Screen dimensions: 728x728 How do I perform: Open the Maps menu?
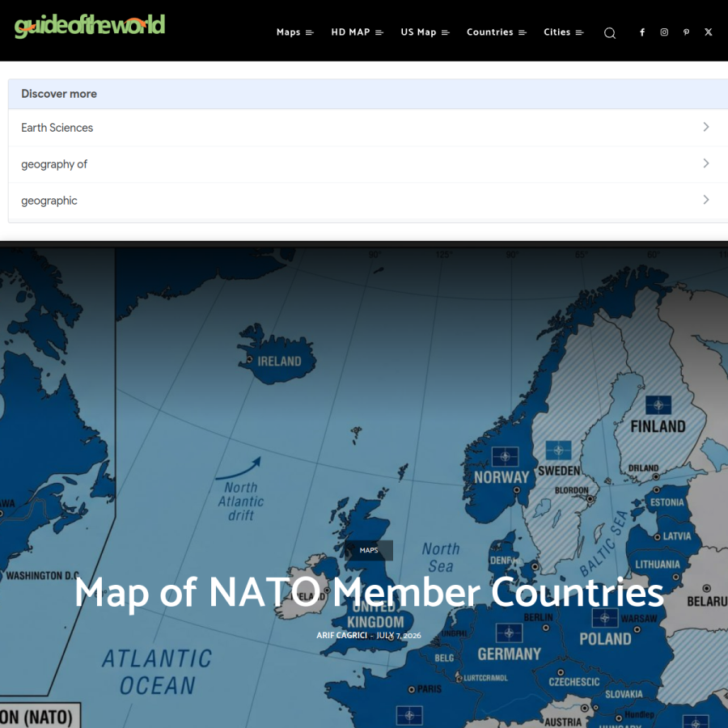[288, 32]
